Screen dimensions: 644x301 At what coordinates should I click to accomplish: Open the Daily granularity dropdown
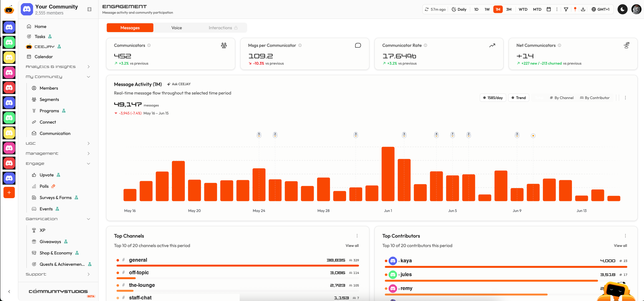(x=459, y=9)
